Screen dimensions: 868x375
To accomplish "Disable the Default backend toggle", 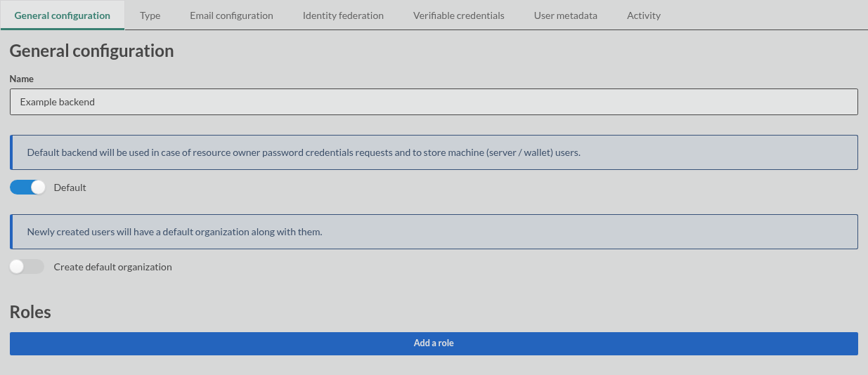I will tap(27, 187).
